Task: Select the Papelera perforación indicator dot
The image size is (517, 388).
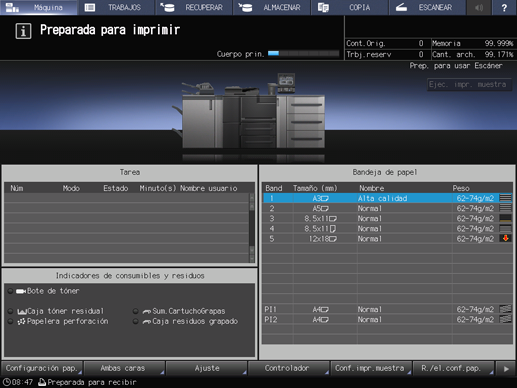Action: point(11,321)
